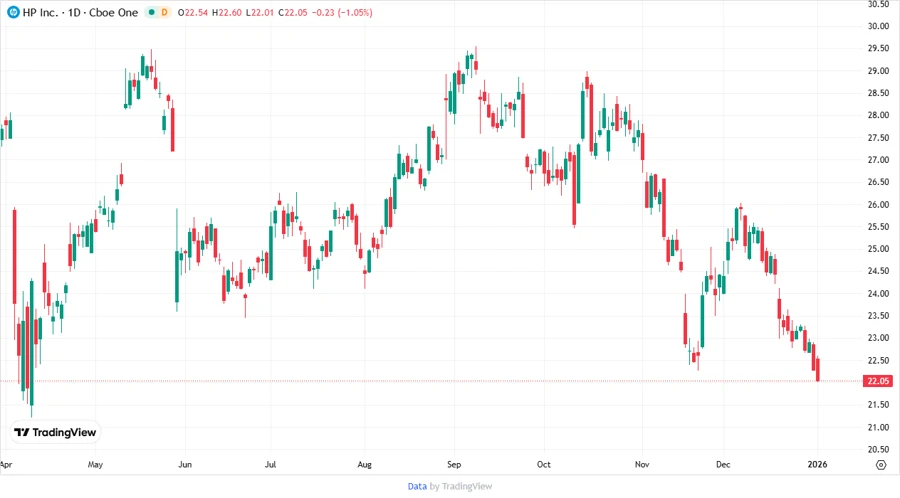Click the green market status dot
This screenshot has height=498, width=900.
coord(152,12)
